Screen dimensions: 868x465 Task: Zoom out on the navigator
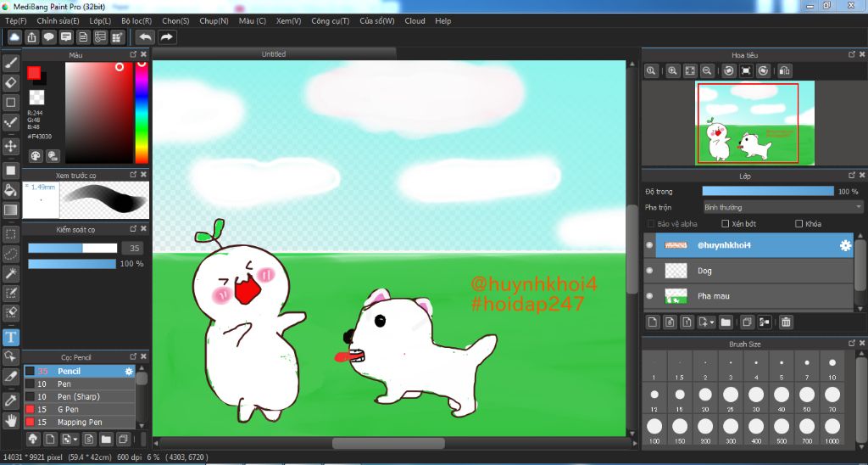coord(707,71)
